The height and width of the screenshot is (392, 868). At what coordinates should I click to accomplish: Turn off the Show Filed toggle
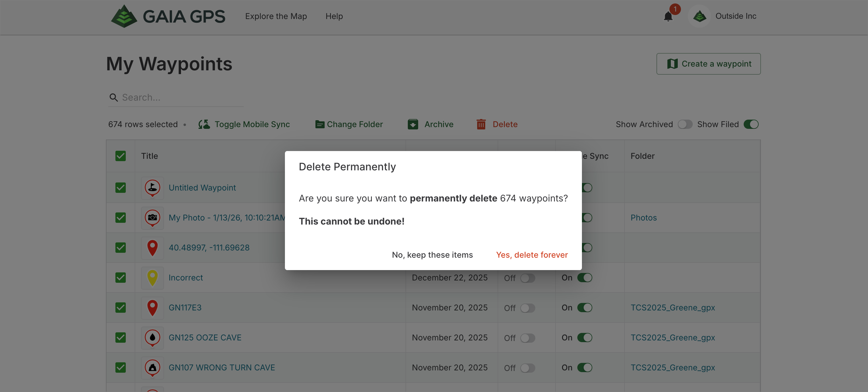[x=751, y=124]
